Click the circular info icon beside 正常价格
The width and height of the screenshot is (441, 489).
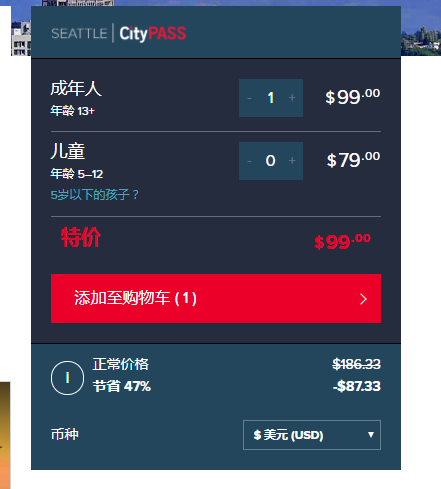[x=67, y=378]
